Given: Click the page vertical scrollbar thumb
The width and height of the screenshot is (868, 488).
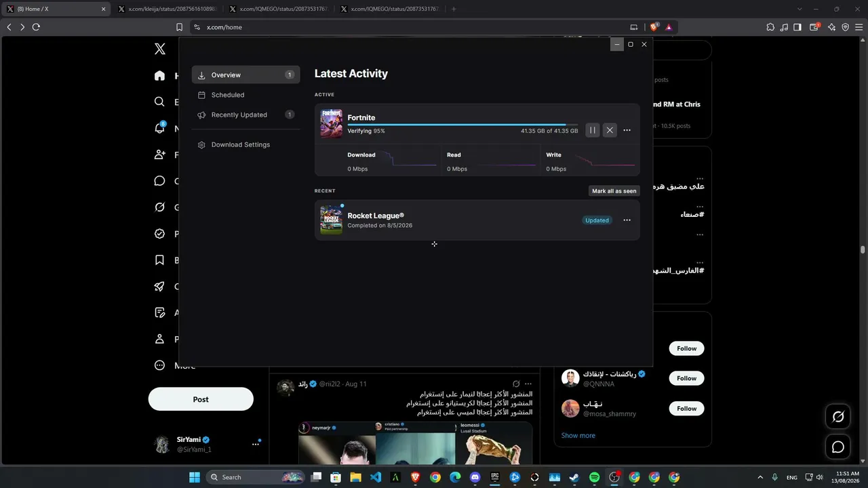Looking at the screenshot, I should 863,249.
